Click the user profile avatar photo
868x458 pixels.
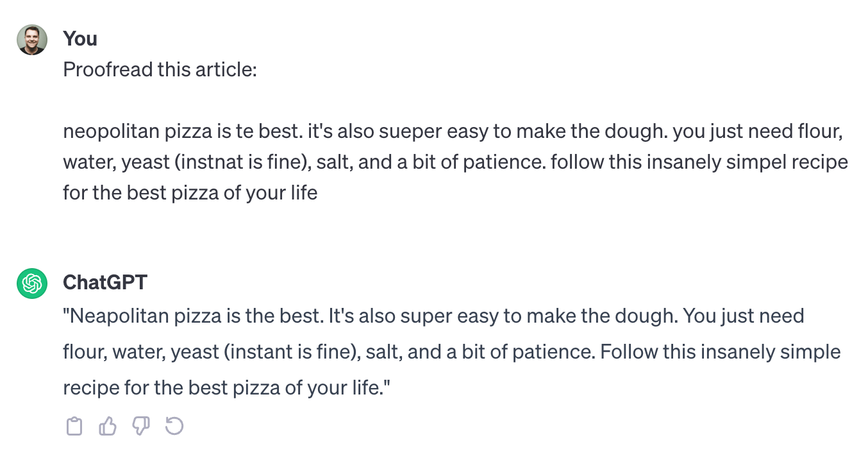tap(32, 40)
